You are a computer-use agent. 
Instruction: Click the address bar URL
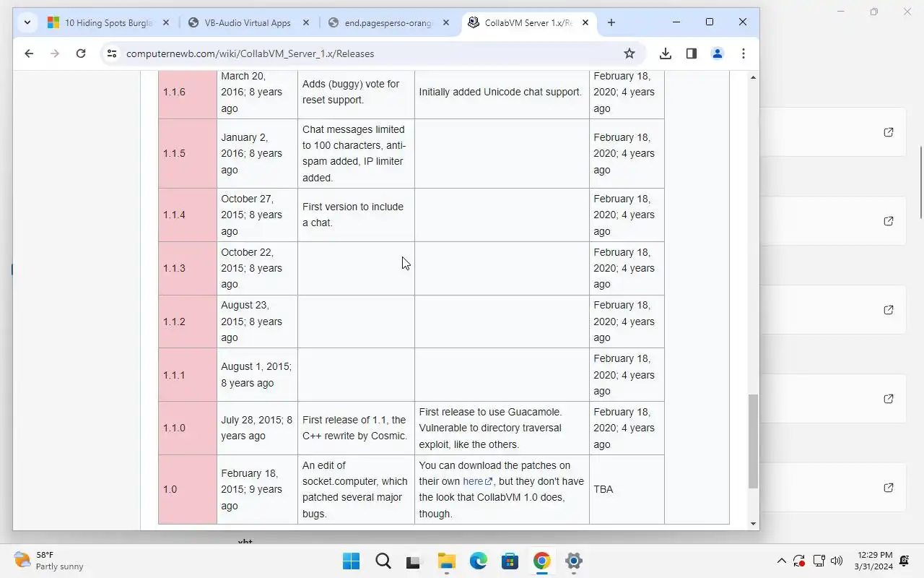pyautogui.click(x=250, y=53)
